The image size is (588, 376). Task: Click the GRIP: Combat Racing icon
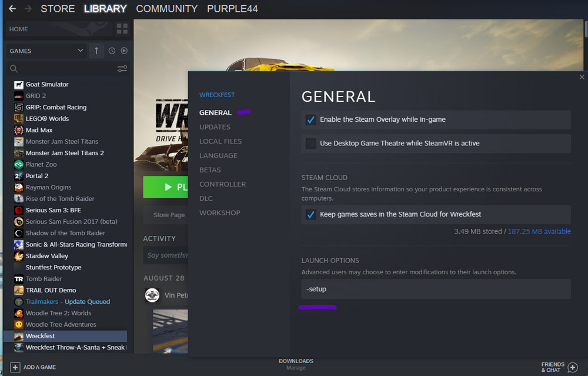[x=19, y=108]
